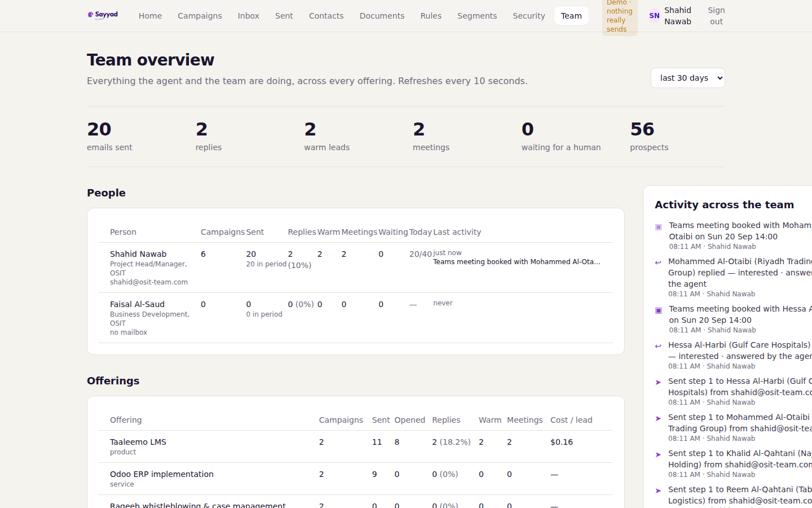The width and height of the screenshot is (812, 508).
Task: Click the send arrow icon for the Mohammed Al-Otaibi step 1 entry
Action: tap(658, 418)
